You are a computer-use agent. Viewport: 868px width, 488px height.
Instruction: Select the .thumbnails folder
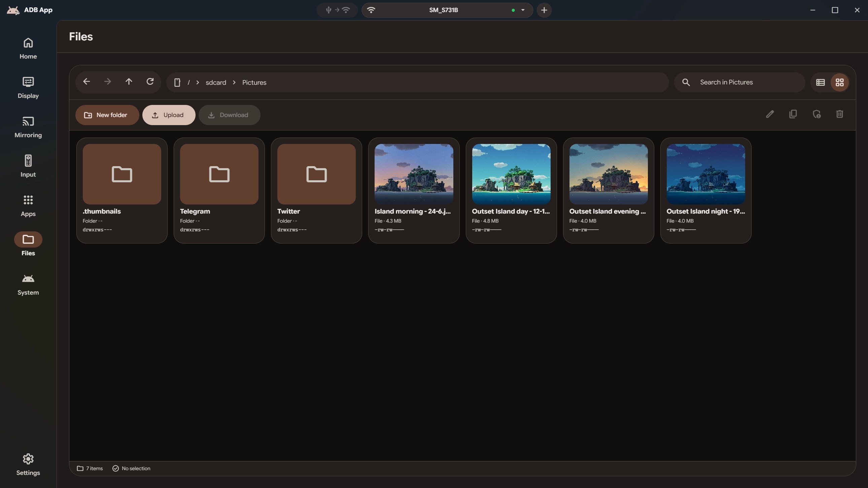click(x=121, y=190)
